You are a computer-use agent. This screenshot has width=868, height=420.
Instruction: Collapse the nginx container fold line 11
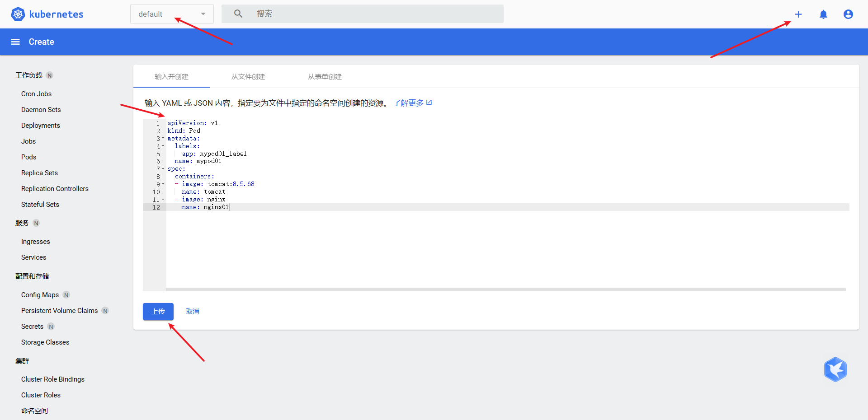click(x=163, y=200)
